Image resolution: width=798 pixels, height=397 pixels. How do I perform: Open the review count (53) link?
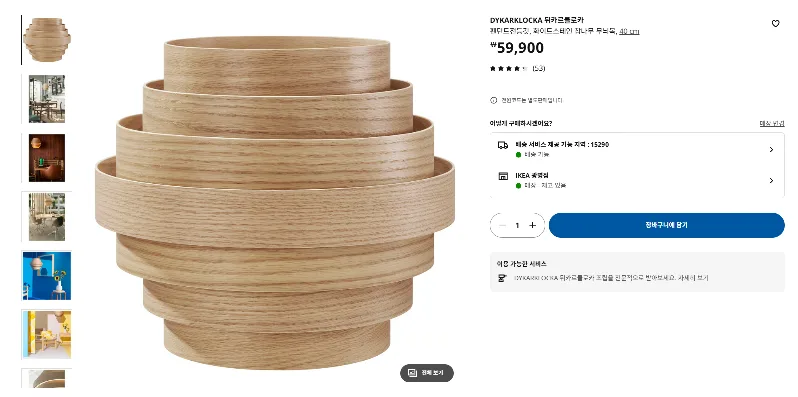click(x=538, y=68)
